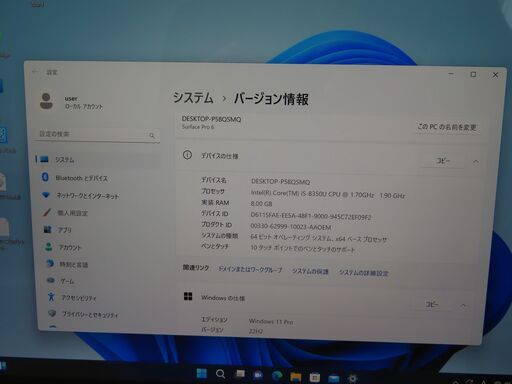Open ドメインまたはワークグループ link
This screenshot has height=384, width=512.
point(250,269)
